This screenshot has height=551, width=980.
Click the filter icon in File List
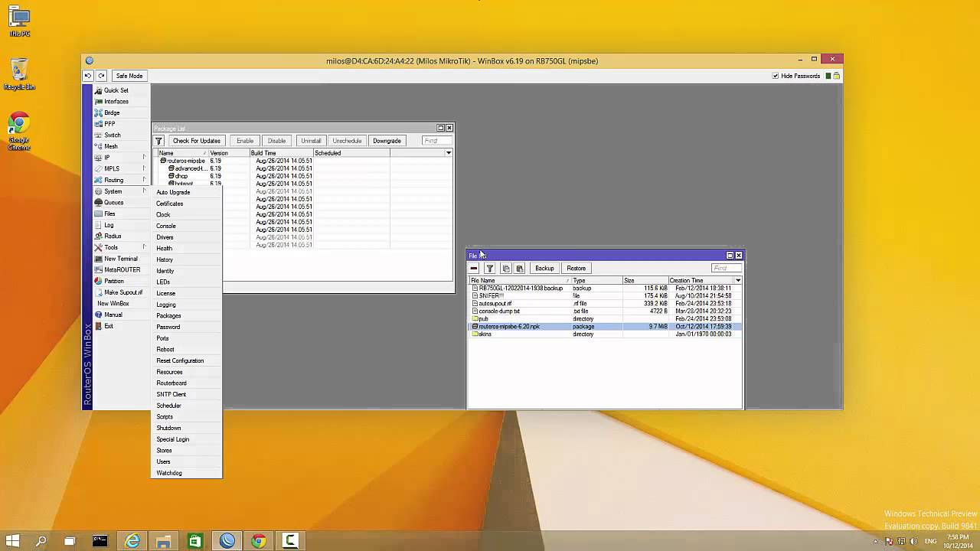point(490,269)
